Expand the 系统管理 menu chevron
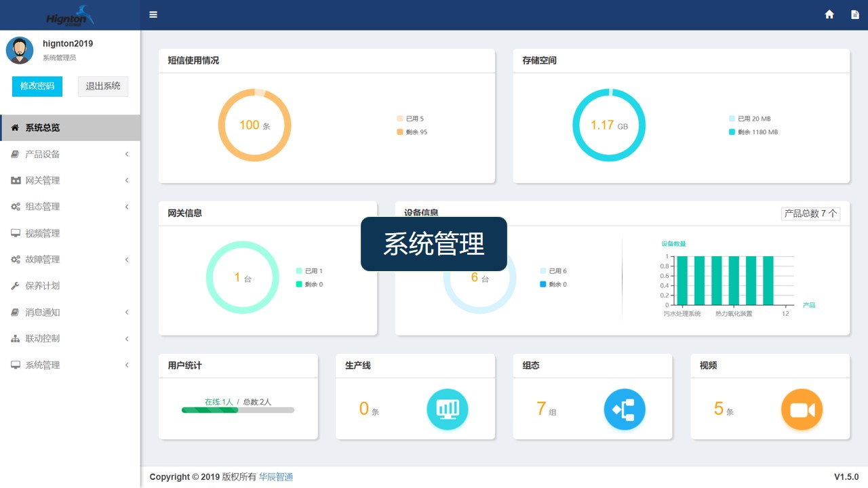The image size is (868, 488). click(126, 365)
